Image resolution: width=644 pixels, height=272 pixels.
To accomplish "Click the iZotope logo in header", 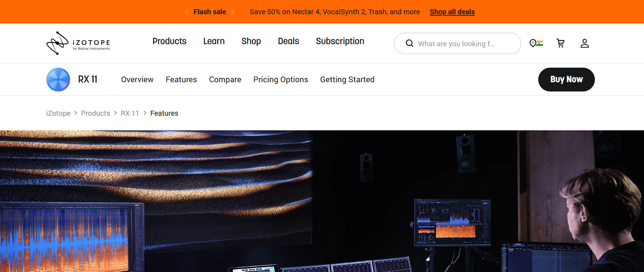I will [x=78, y=43].
